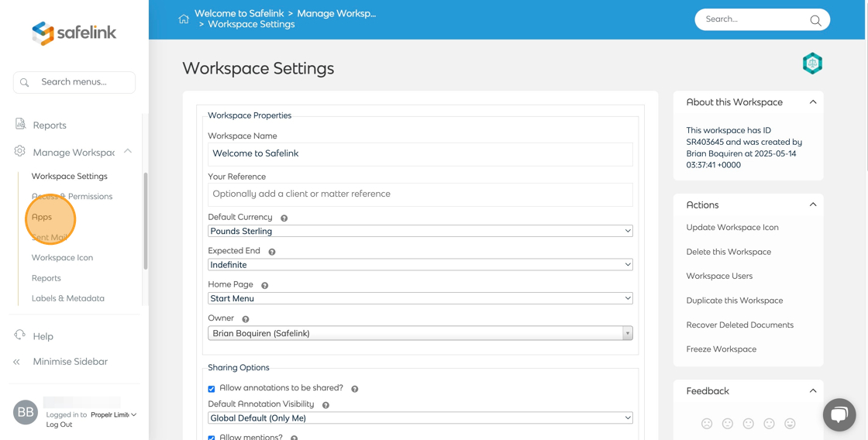Collapse the About this Workspace panel
Viewport: 868px width, 440px height.
(x=813, y=102)
